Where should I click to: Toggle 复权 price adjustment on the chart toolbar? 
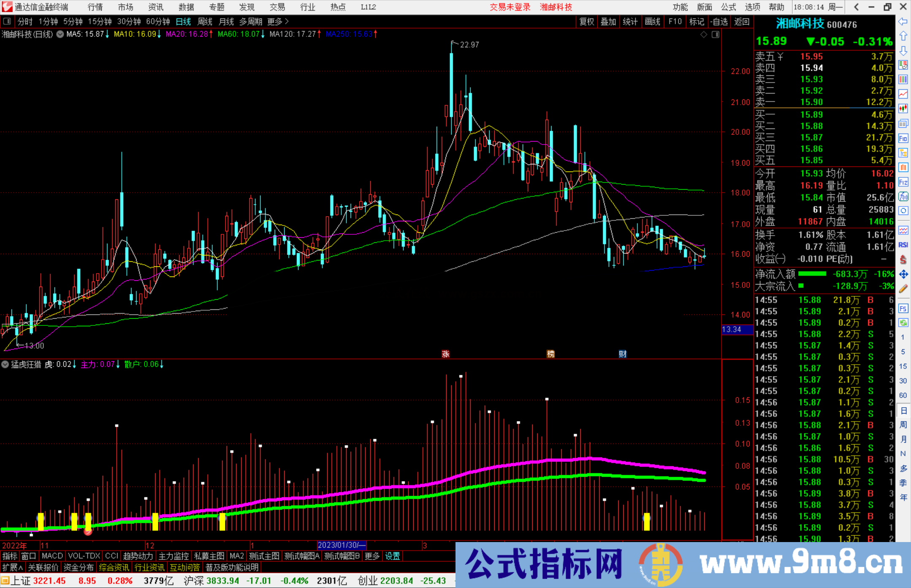587,21
